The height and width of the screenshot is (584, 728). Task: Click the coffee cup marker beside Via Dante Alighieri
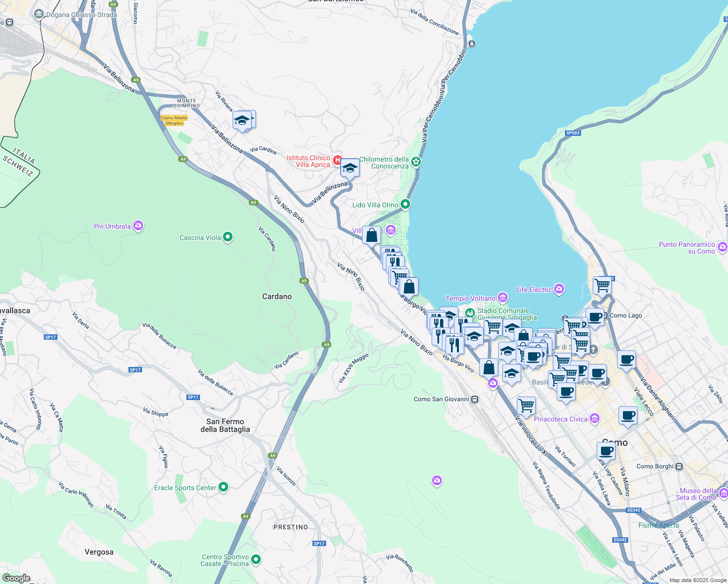click(626, 360)
